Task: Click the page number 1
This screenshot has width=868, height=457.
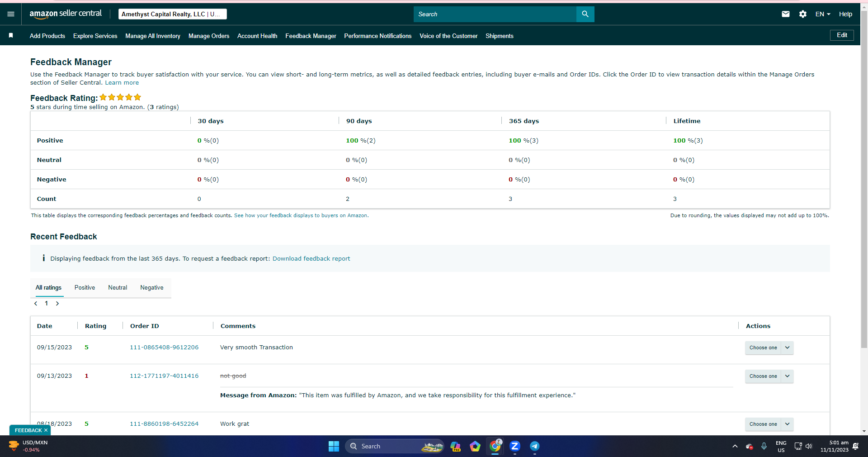Action: click(x=47, y=304)
